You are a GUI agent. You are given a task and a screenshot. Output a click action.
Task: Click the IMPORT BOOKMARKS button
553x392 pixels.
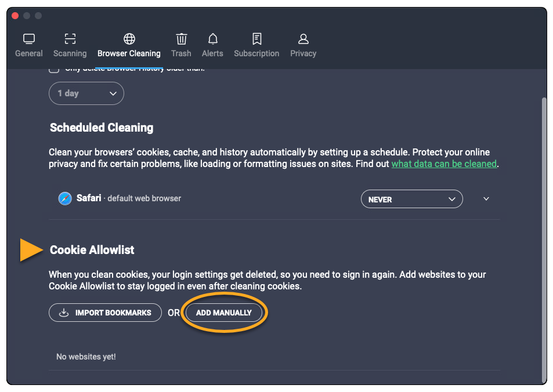coord(105,313)
